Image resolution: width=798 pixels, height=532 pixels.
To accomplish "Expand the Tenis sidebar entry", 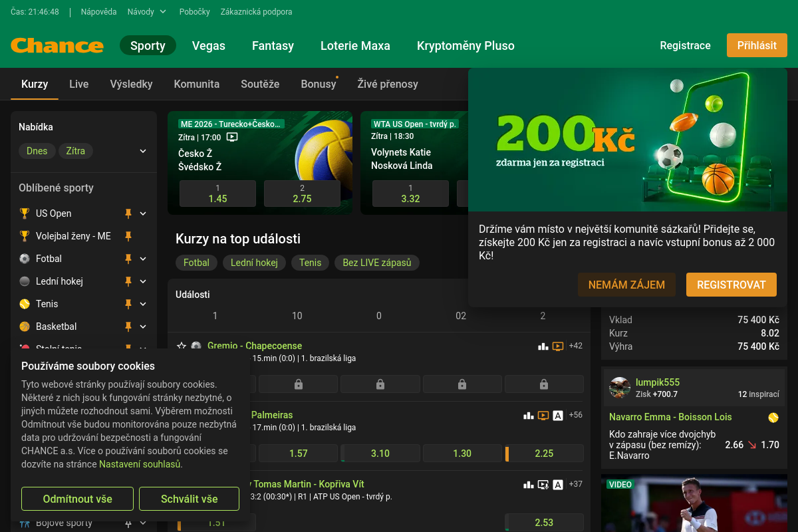I will pos(143,304).
